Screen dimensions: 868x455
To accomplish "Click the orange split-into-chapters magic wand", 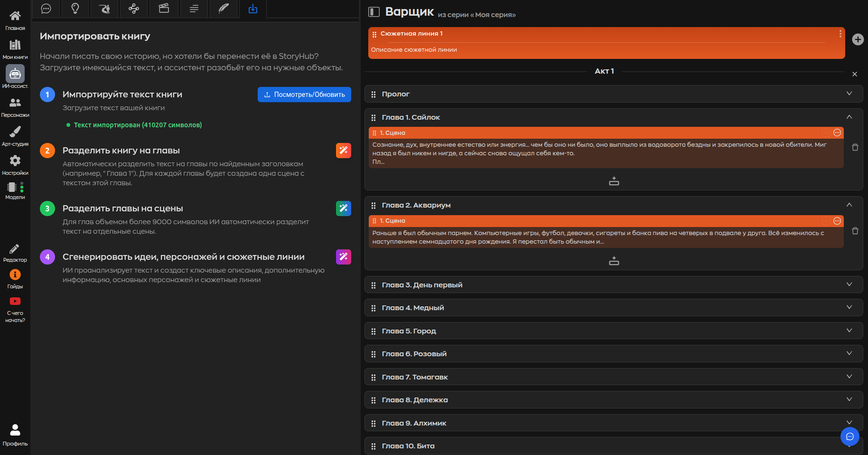I will (343, 151).
